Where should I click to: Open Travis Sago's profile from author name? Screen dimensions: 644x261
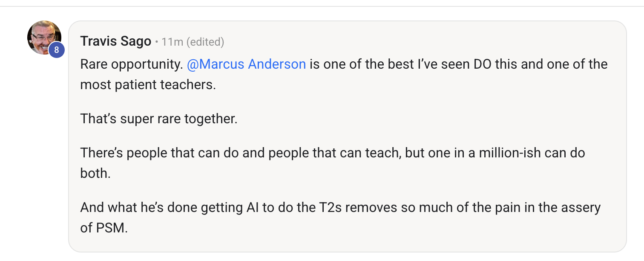click(x=115, y=41)
